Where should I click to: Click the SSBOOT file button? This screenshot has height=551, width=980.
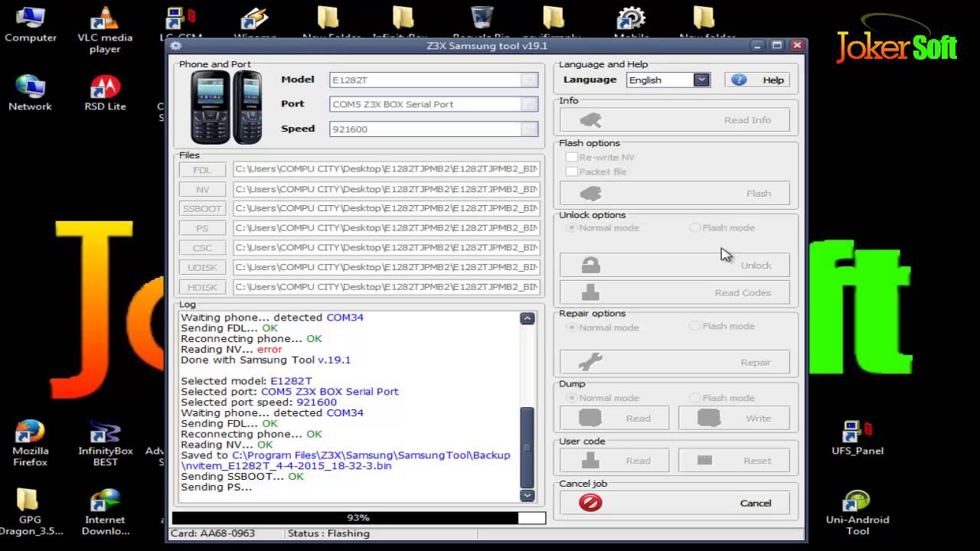click(202, 208)
